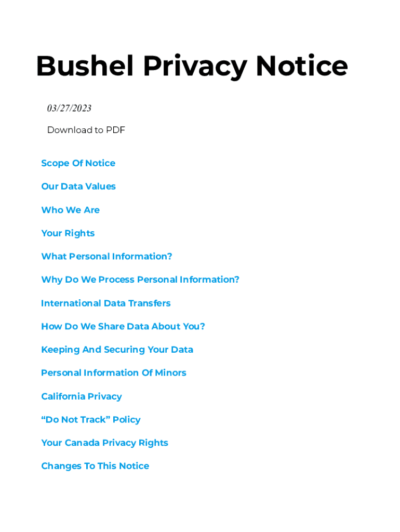This screenshot has height=532, width=400.
Task: Open the California Privacy link
Action: [82, 396]
